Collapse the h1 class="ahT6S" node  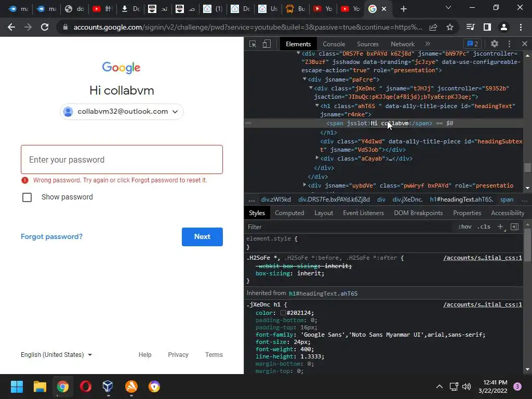(317, 105)
